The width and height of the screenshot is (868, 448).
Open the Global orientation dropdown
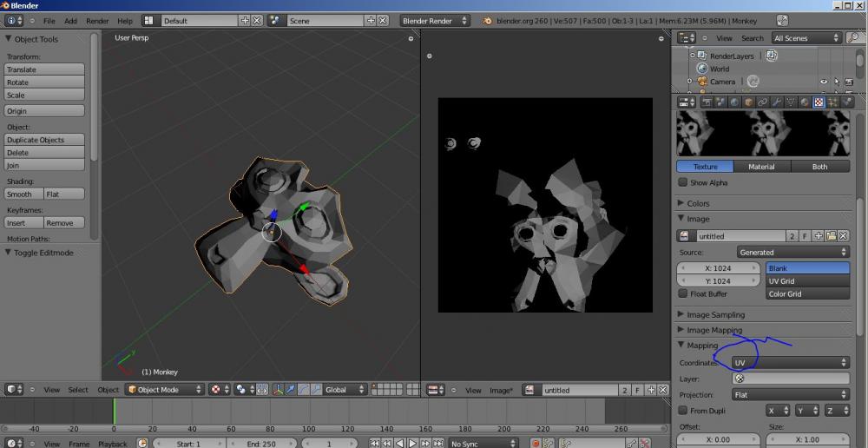coord(345,389)
